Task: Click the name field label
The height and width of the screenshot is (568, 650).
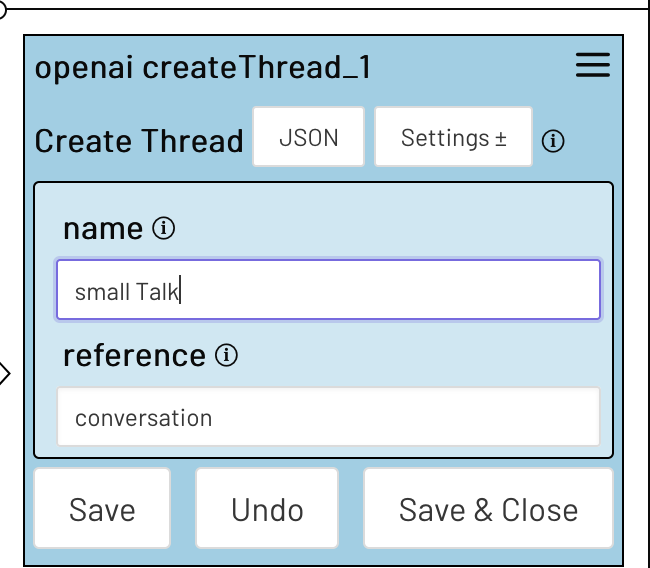Action: (103, 229)
